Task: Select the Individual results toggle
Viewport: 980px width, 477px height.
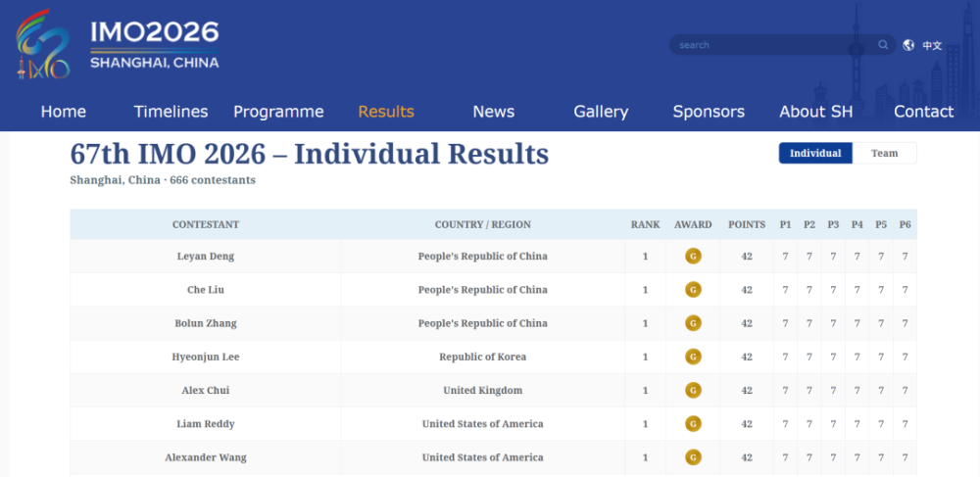Action: [815, 153]
